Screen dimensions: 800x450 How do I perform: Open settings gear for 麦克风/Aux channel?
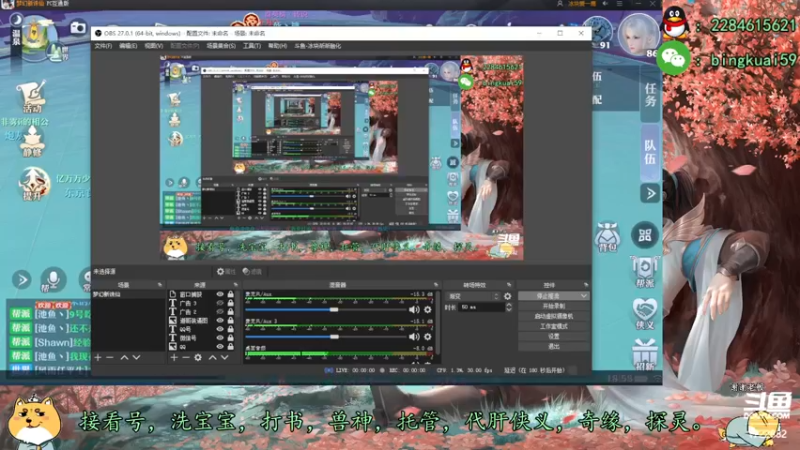(428, 310)
